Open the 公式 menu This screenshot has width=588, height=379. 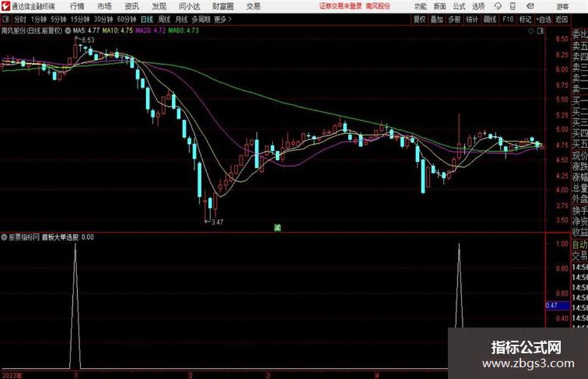[459, 6]
